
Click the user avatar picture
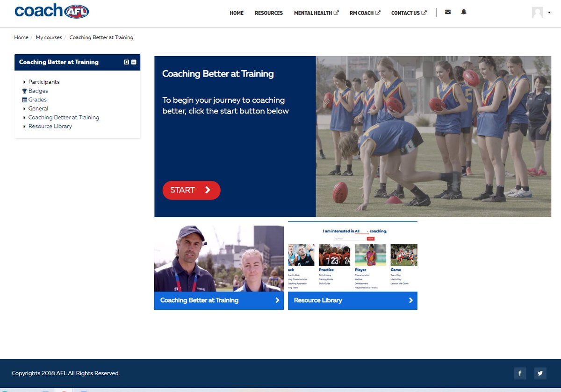click(x=538, y=13)
